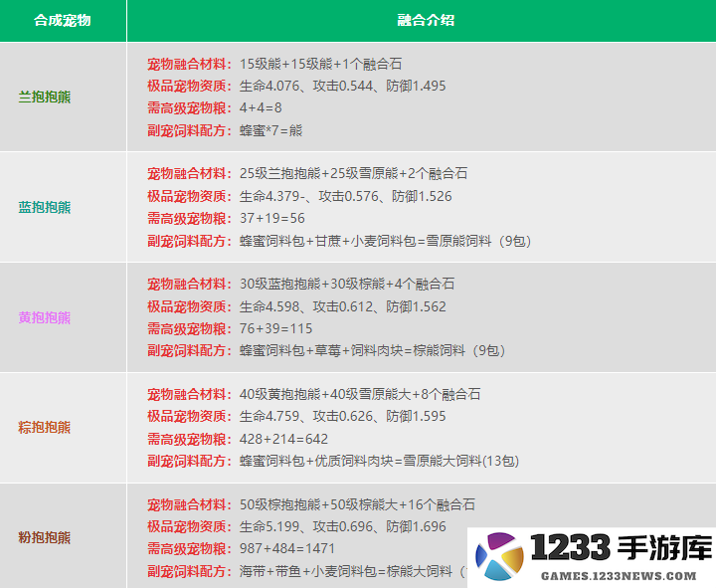Select the 粉抱抱熊 pet name

[45, 537]
